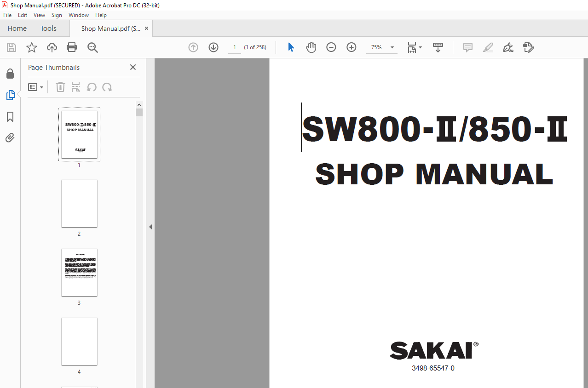The image size is (588, 388).
Task: Open thumbnail options menu dropdown
Action: click(36, 87)
